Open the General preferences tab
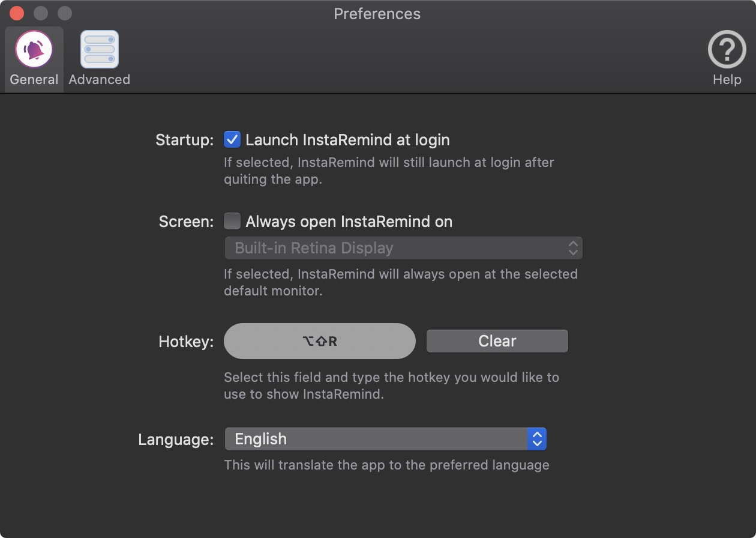This screenshot has height=538, width=756. tap(34, 59)
